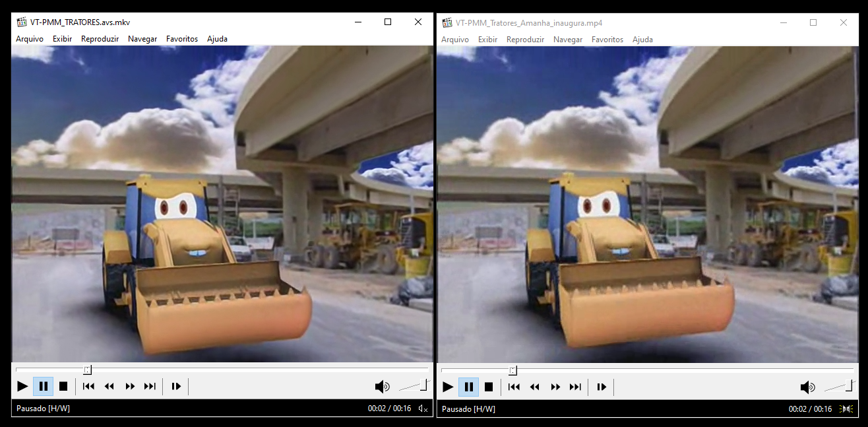Click the app icon in mp4 title bar

(x=447, y=22)
